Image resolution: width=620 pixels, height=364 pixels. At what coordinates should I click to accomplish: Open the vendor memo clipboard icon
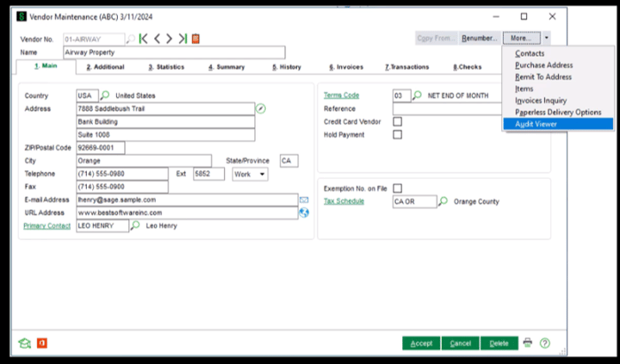tap(196, 38)
